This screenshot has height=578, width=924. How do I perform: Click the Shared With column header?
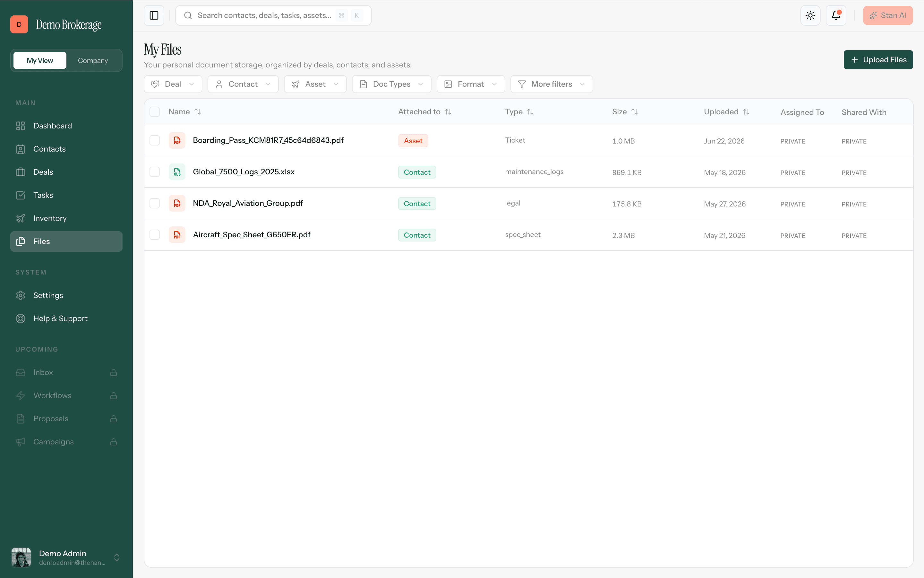click(x=864, y=112)
